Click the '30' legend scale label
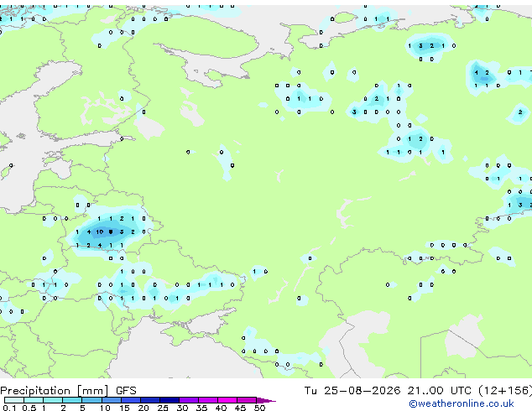The width and height of the screenshot is (532, 411). coord(183,408)
